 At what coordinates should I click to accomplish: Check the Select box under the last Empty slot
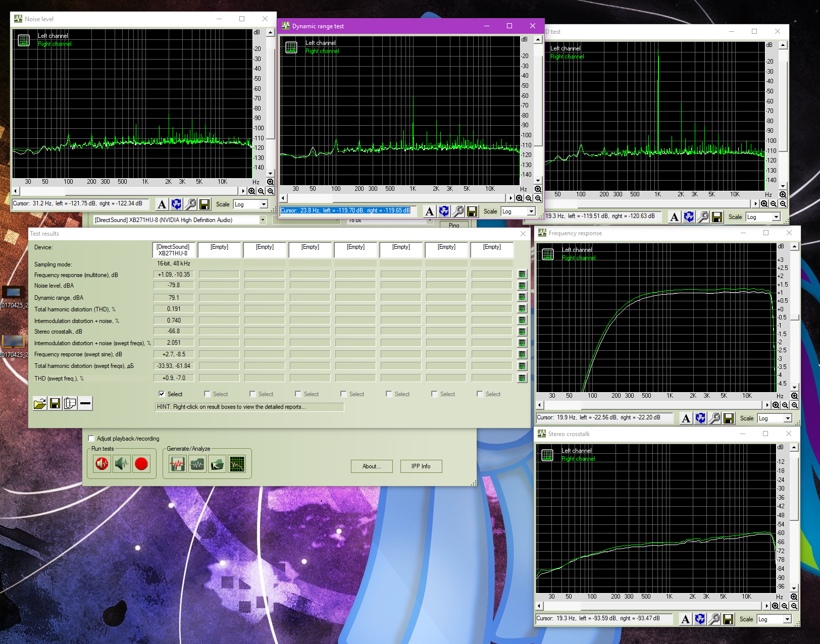pyautogui.click(x=480, y=394)
